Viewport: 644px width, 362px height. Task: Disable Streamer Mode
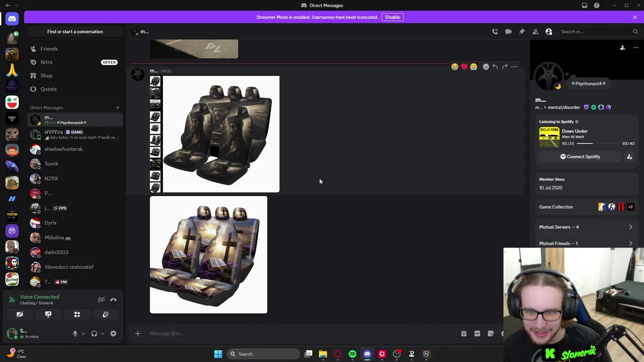point(392,17)
